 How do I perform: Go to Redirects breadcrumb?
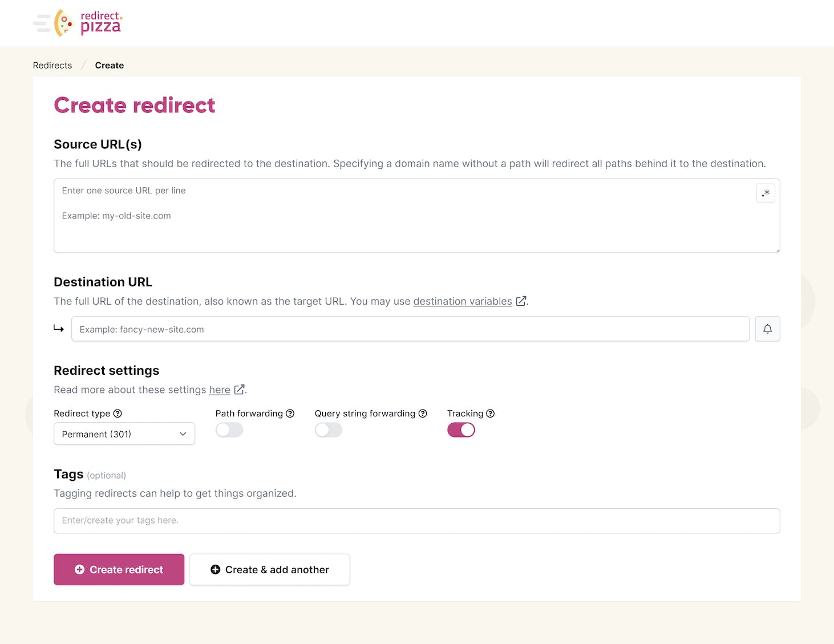[52, 66]
